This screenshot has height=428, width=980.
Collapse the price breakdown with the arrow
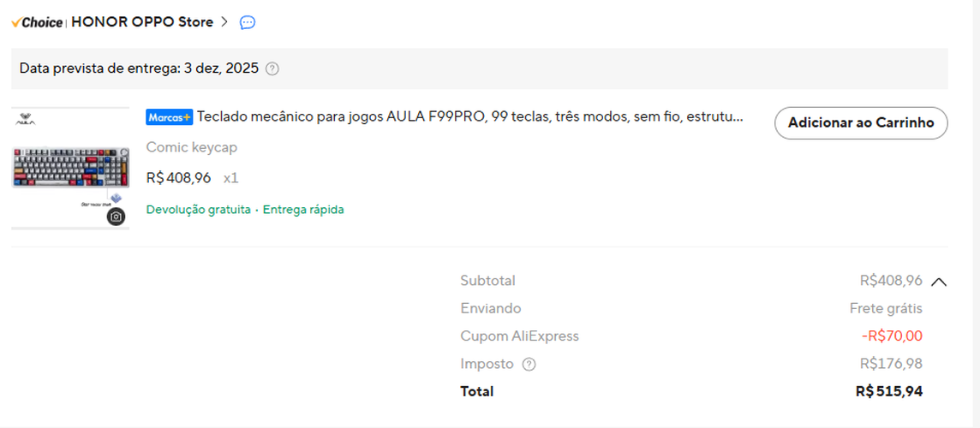click(938, 281)
